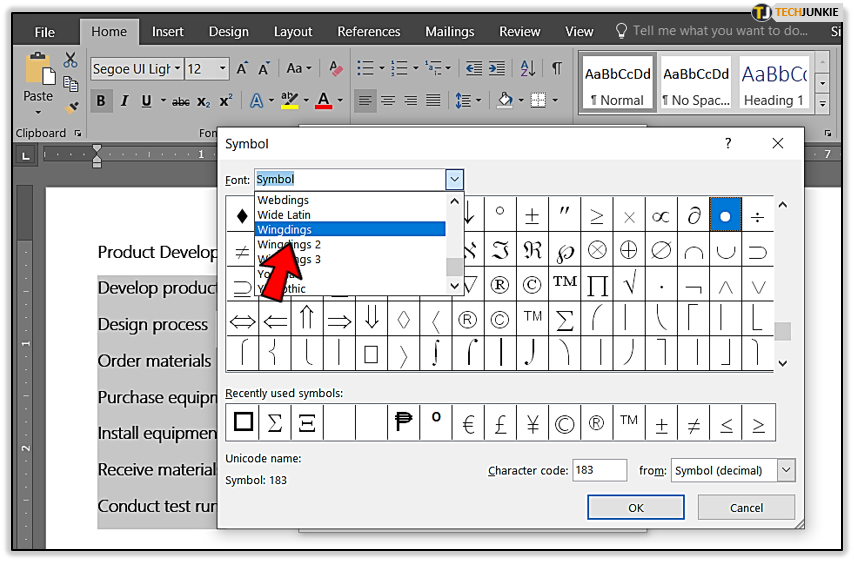The image size is (854, 562).
Task: Select the Format Painter brush
Action: (x=71, y=107)
